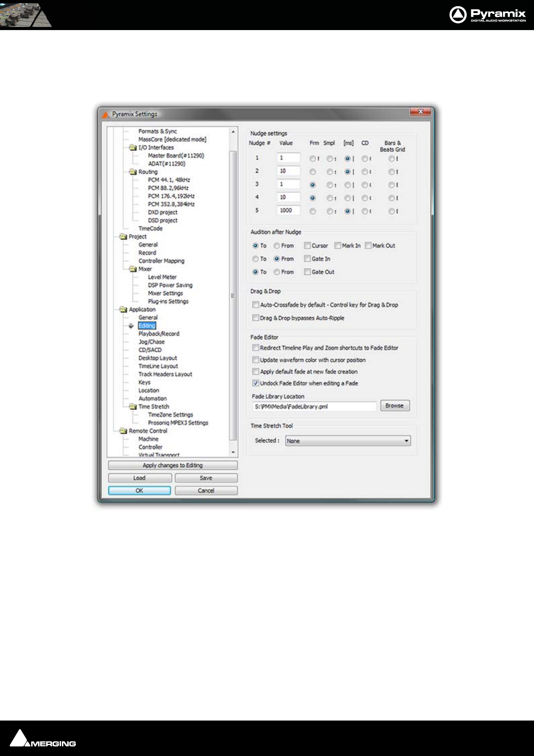Tick the Gate In checkbox
The image size is (534, 756).
(307, 259)
